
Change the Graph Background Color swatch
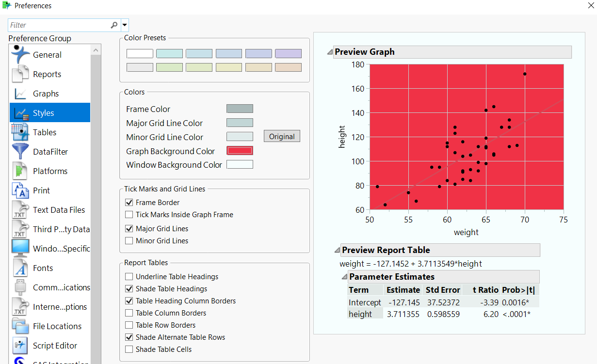click(x=240, y=150)
